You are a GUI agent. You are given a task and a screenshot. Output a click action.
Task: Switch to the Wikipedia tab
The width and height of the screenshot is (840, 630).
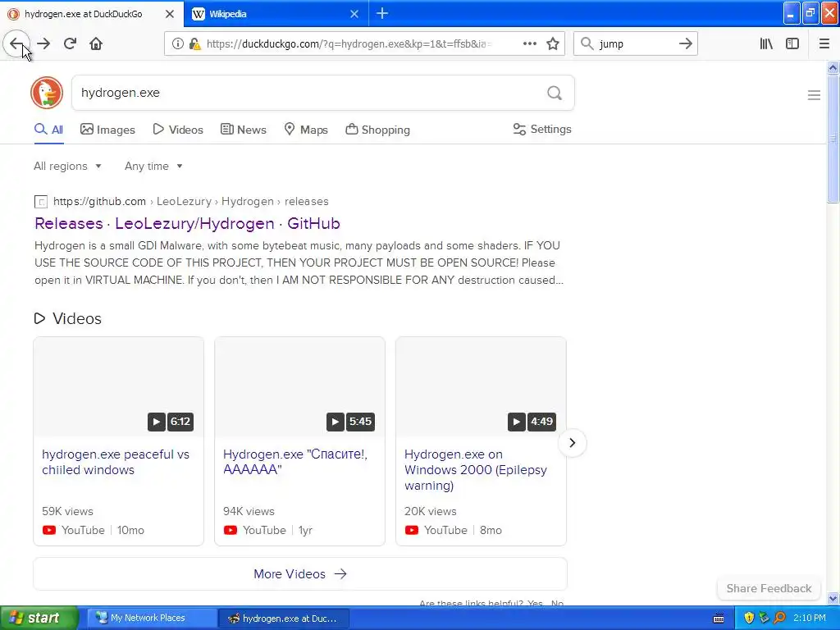[276, 14]
